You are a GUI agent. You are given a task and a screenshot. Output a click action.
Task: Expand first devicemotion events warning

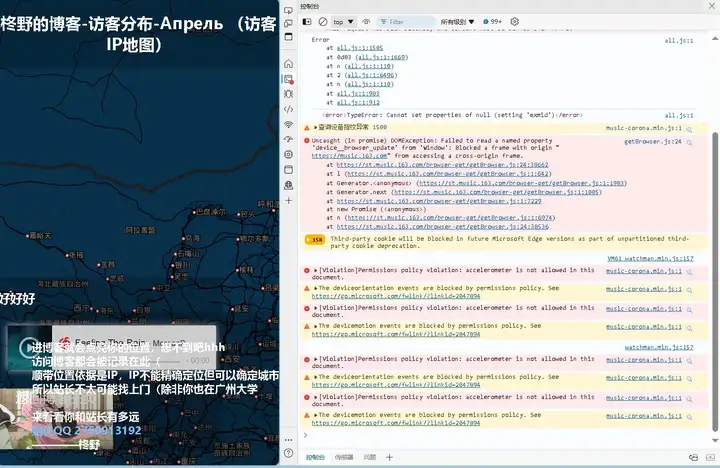[x=315, y=326]
